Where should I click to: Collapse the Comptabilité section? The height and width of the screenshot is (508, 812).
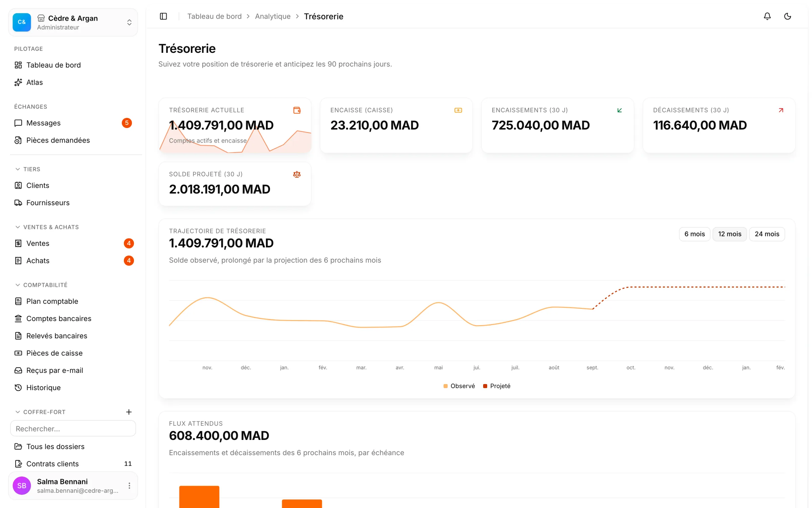pos(41,285)
